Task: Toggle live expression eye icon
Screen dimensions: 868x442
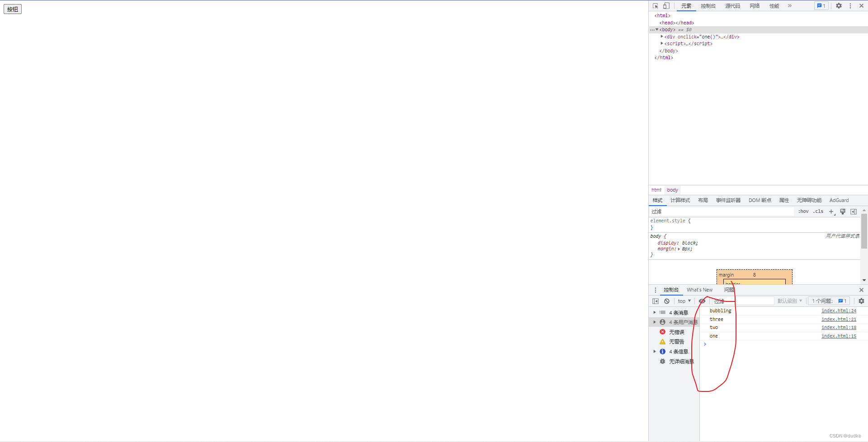Action: [702, 301]
